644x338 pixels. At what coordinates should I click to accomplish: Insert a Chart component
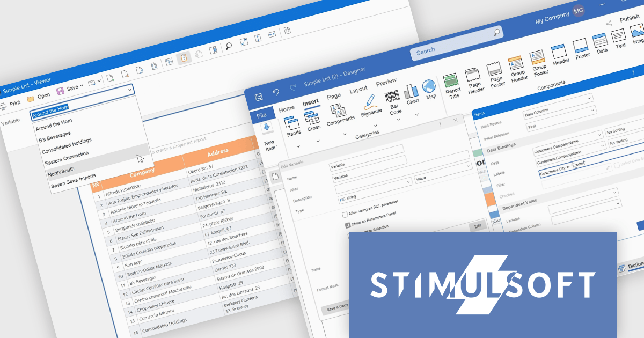coord(412,95)
